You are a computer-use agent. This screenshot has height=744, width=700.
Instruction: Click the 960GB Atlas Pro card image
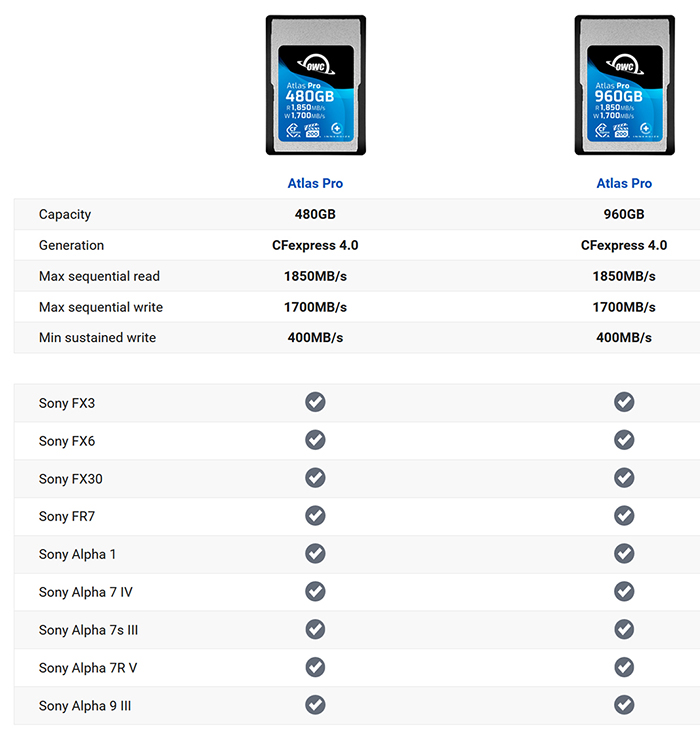[625, 85]
